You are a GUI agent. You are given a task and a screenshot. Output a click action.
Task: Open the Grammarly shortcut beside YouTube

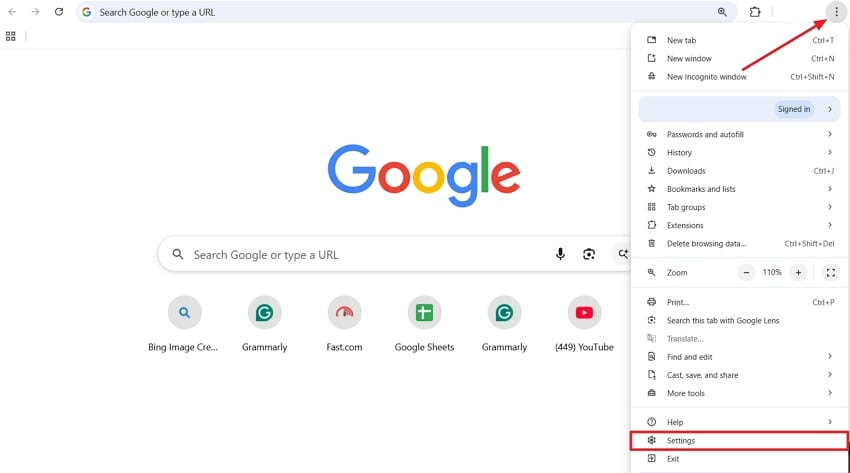pos(504,325)
